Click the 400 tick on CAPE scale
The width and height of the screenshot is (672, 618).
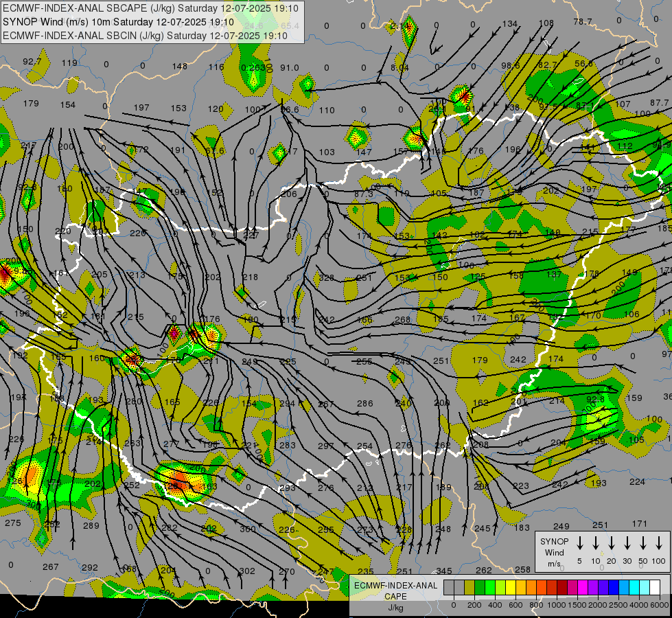point(495,605)
